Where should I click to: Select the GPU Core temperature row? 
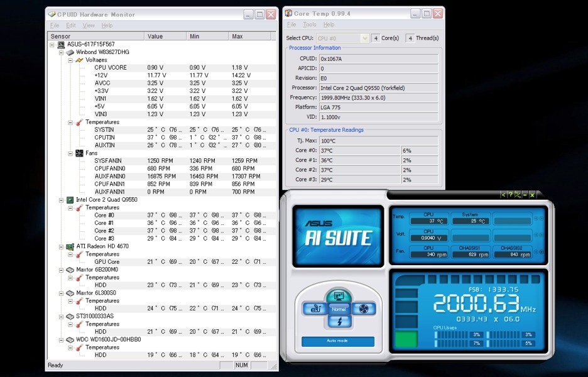(x=185, y=262)
